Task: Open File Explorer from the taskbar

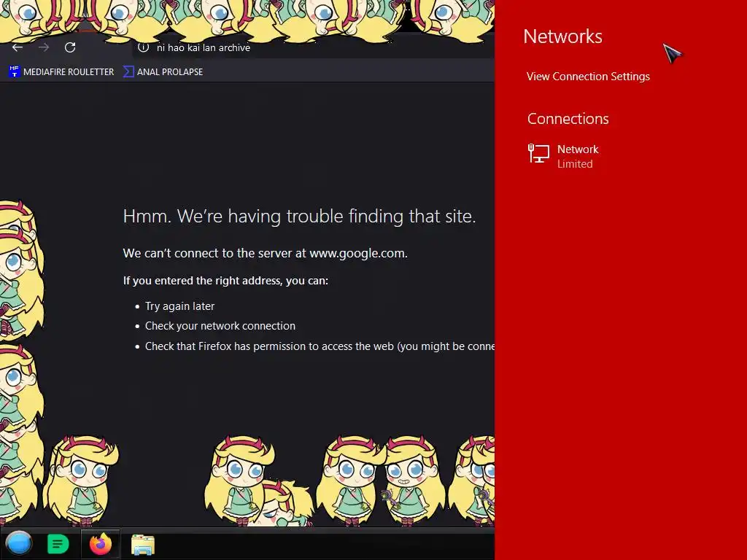Action: click(143, 544)
